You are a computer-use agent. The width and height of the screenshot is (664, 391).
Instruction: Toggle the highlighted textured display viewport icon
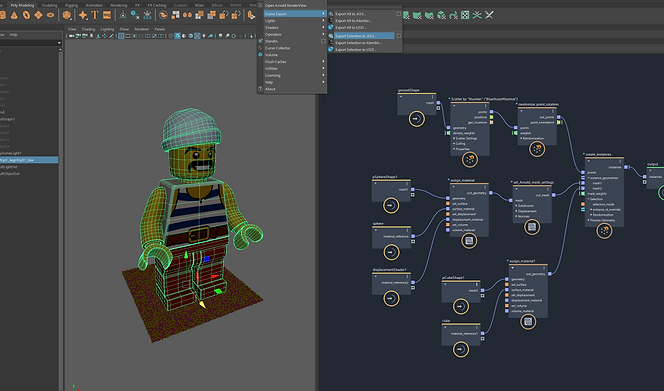click(x=197, y=36)
